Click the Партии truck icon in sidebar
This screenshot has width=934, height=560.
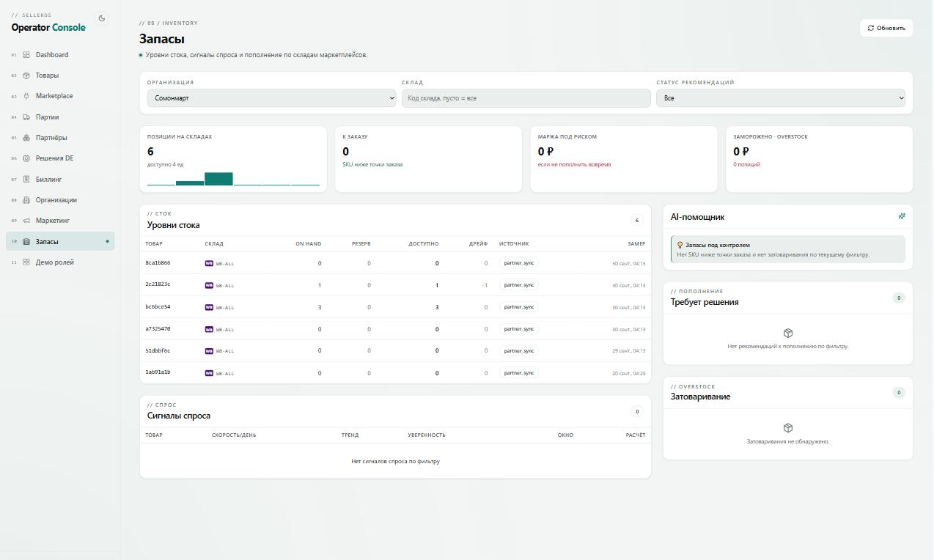point(26,117)
